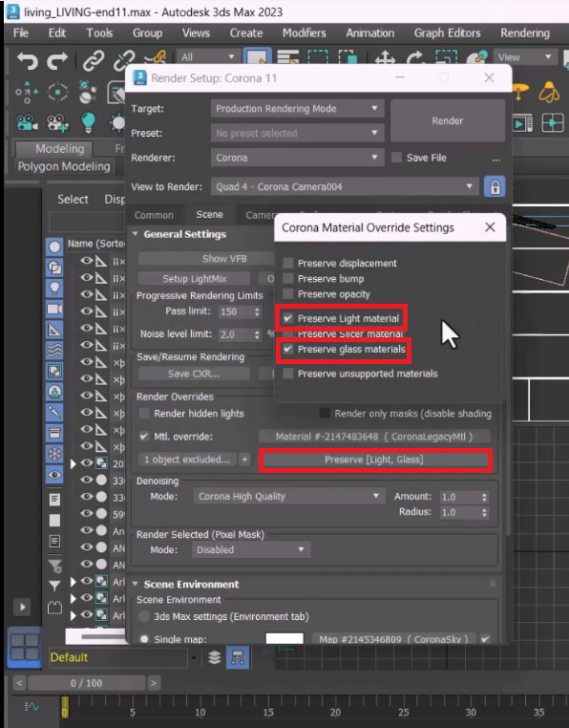Click the Setup LightMix button
Viewport: 569px width, 728px height.
point(194,279)
